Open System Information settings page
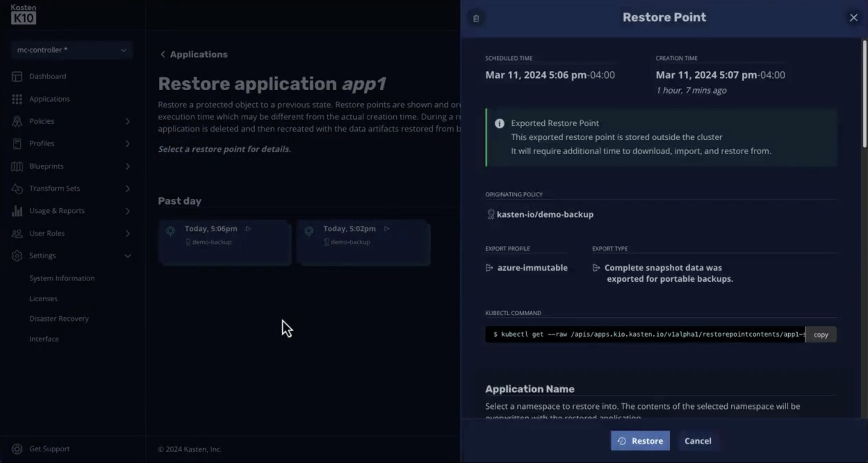Screen dimensions: 868x463 click(62, 278)
